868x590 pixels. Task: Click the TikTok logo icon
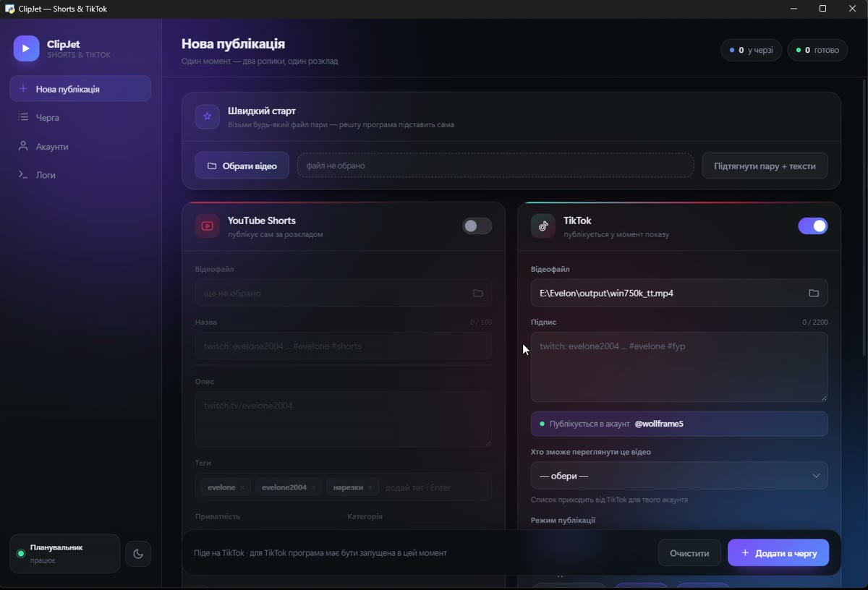543,226
